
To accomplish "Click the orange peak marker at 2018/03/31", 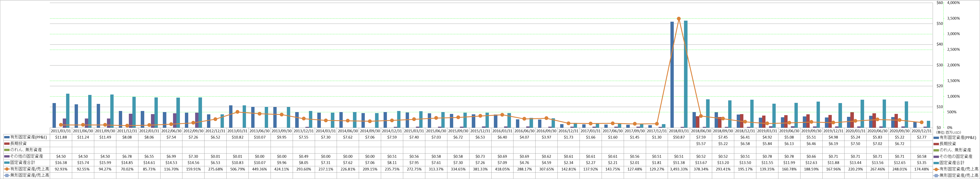I will [679, 18].
